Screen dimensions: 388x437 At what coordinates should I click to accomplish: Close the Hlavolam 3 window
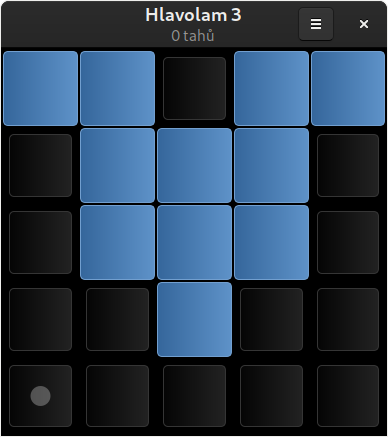tap(364, 24)
